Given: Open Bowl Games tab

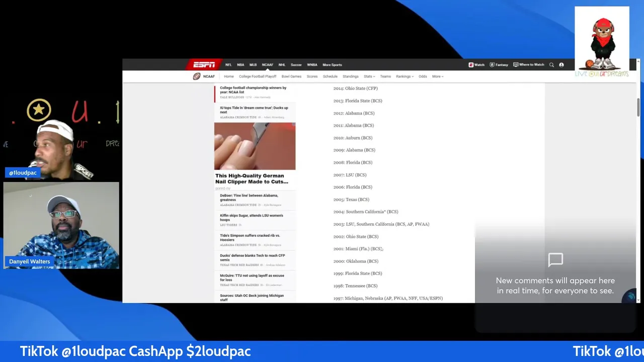Looking at the screenshot, I should tap(291, 76).
